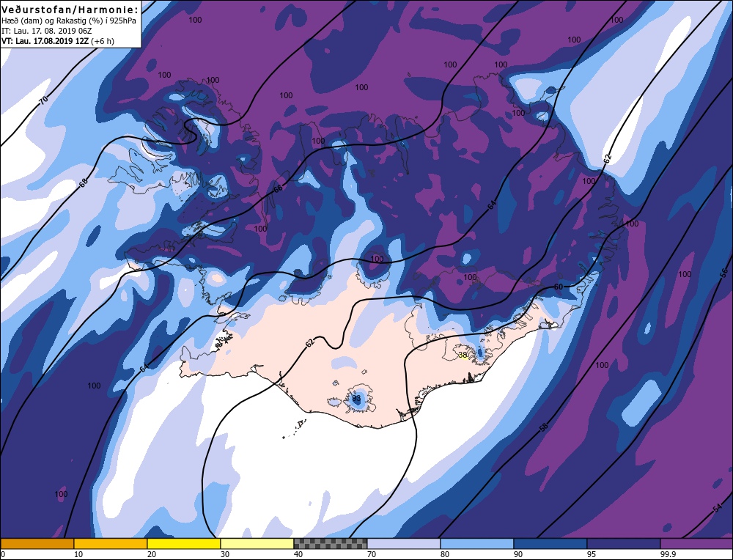Click the yellow-highlighted '38' humidity value
733x560 pixels.
463,355
